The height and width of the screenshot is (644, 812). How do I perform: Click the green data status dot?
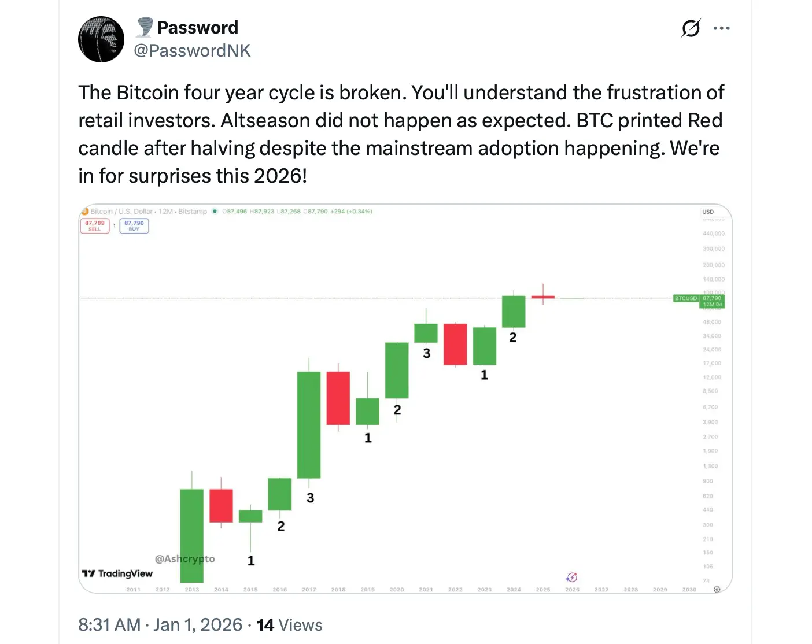(x=215, y=212)
